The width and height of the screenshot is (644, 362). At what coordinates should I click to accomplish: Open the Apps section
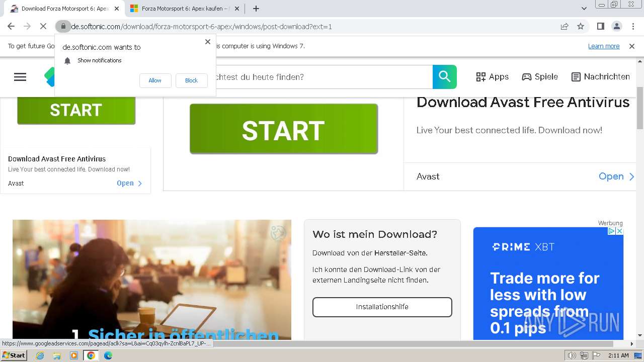tap(493, 77)
